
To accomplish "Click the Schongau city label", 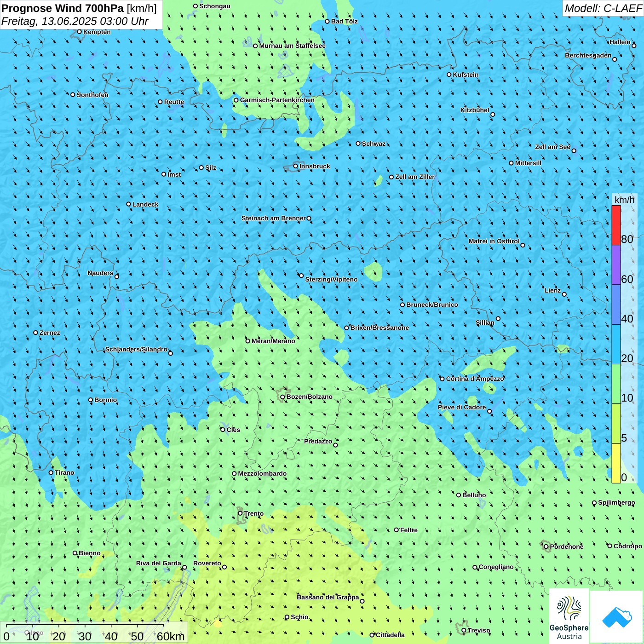I will pos(215,6).
